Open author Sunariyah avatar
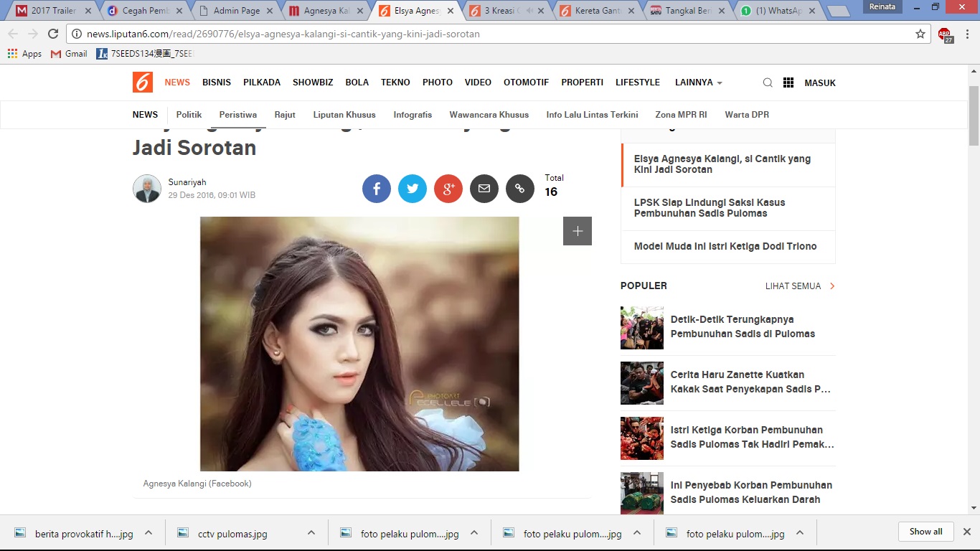Viewport: 980px width, 551px height. point(147,189)
